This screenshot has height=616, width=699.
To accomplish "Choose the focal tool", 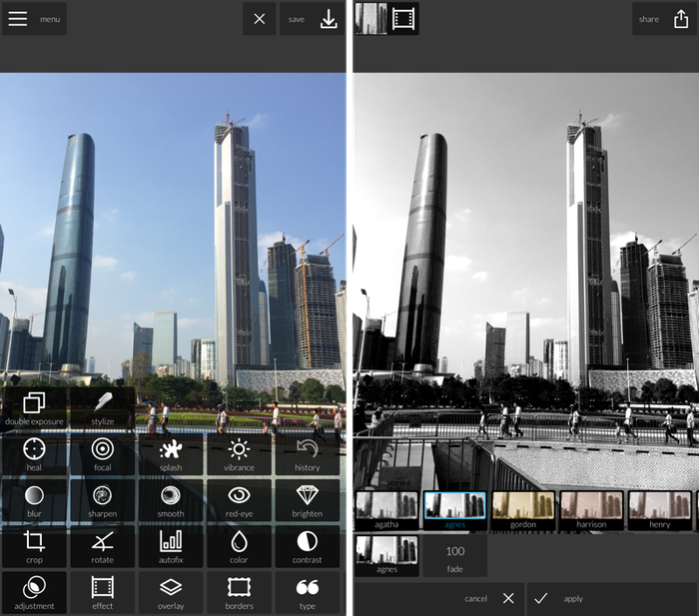I will point(103,454).
